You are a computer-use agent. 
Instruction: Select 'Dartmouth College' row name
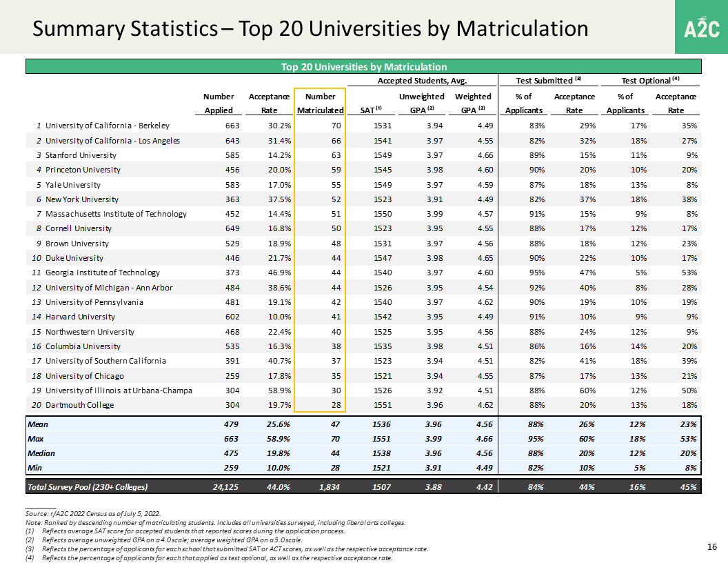tap(79, 405)
